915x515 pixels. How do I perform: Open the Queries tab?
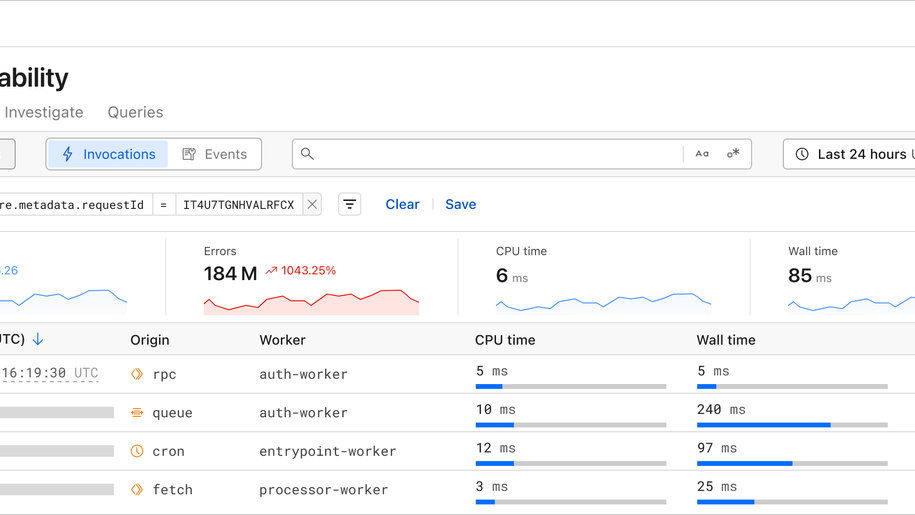[135, 112]
